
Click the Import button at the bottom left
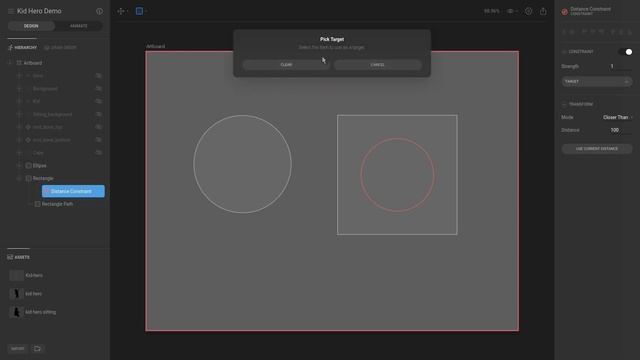pos(18,348)
